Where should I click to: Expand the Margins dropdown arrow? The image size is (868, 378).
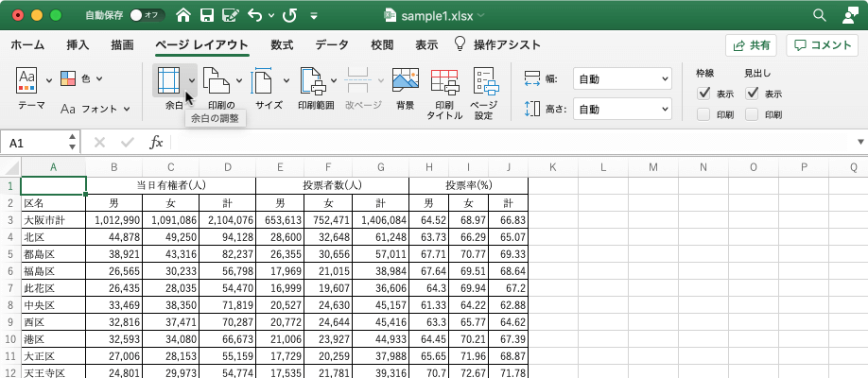[192, 81]
